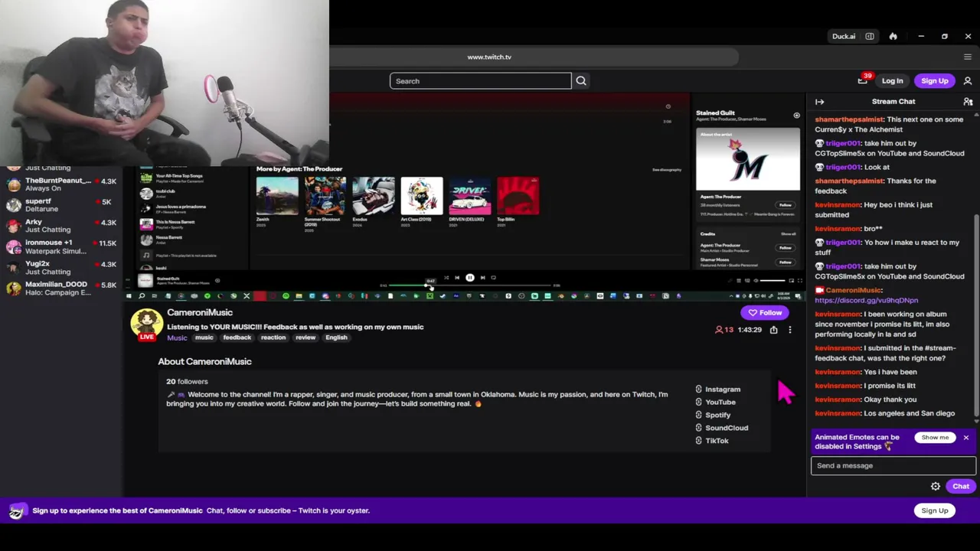
Task: Click the Duck.ai button in browser titlebar
Action: [844, 37]
